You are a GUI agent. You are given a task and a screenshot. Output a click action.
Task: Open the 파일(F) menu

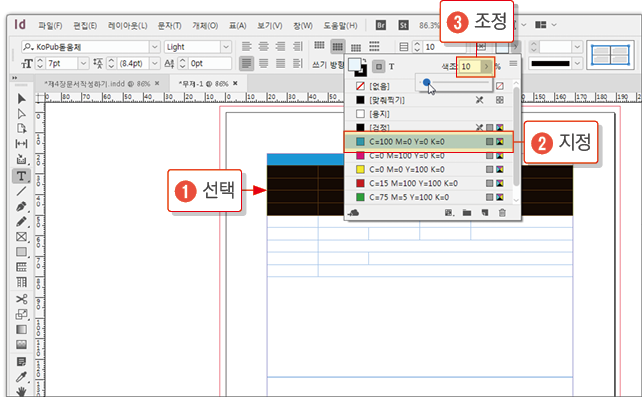point(50,26)
